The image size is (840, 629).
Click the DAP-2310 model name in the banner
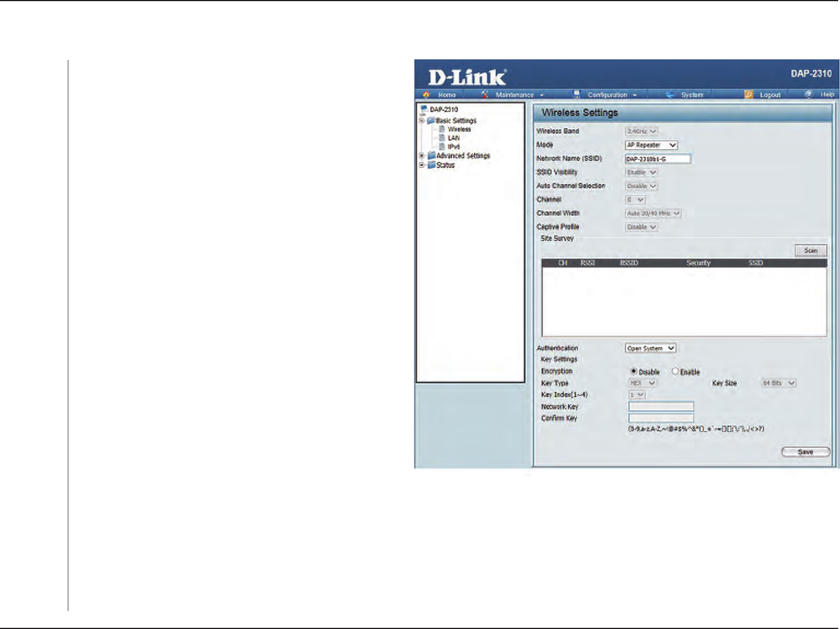click(x=811, y=73)
